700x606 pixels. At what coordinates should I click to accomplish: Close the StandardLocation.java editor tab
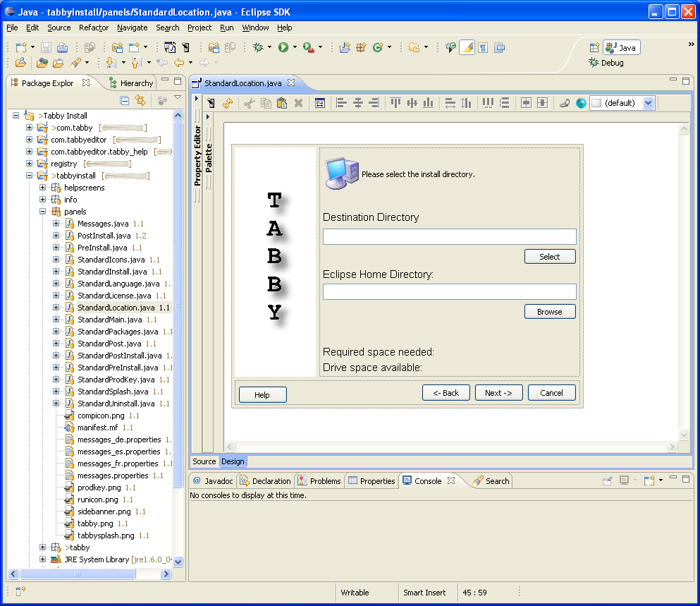pyautogui.click(x=291, y=83)
